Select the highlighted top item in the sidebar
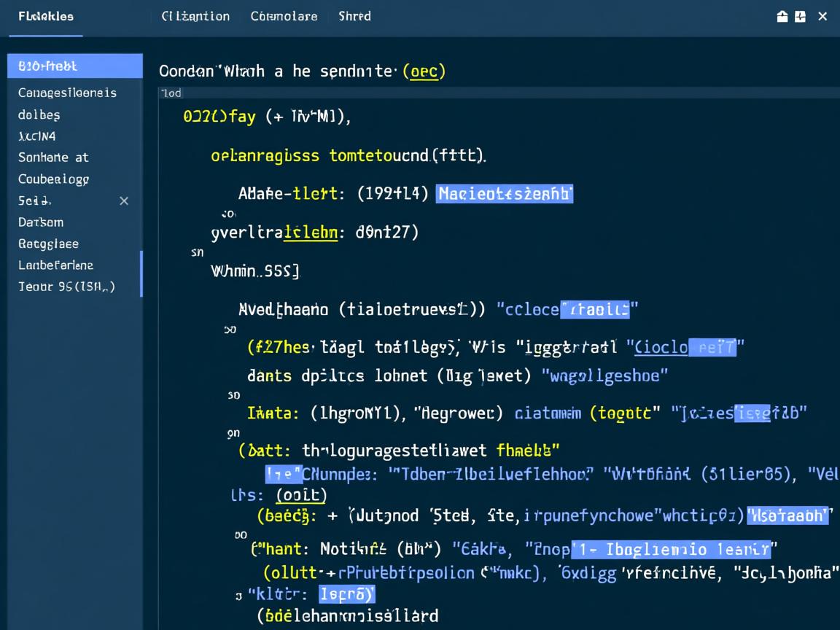840x630 pixels. point(74,66)
